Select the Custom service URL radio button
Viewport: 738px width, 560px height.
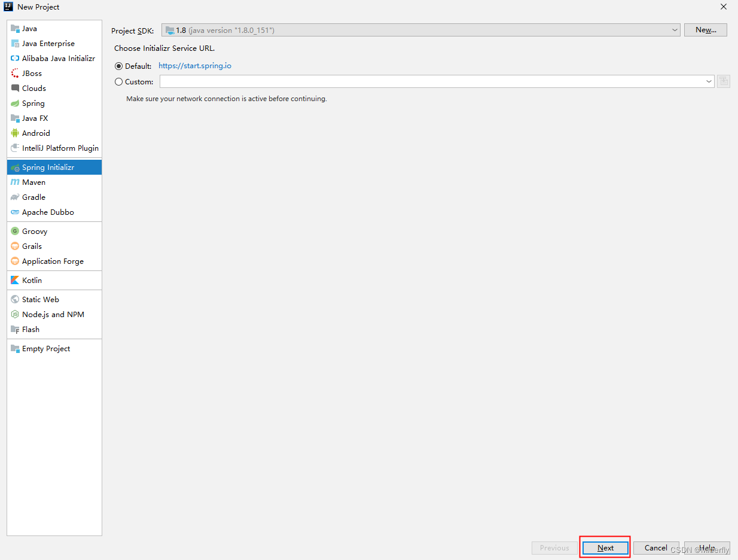point(118,82)
